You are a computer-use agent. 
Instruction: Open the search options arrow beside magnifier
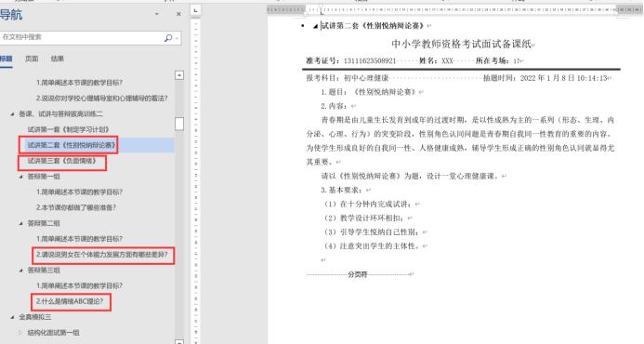pyautogui.click(x=177, y=38)
